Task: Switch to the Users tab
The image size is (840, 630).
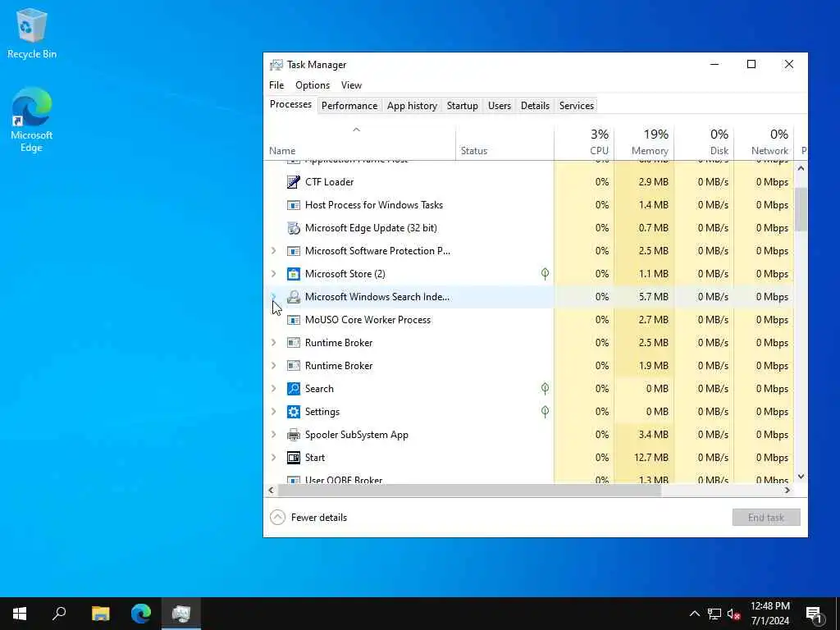Action: [500, 106]
